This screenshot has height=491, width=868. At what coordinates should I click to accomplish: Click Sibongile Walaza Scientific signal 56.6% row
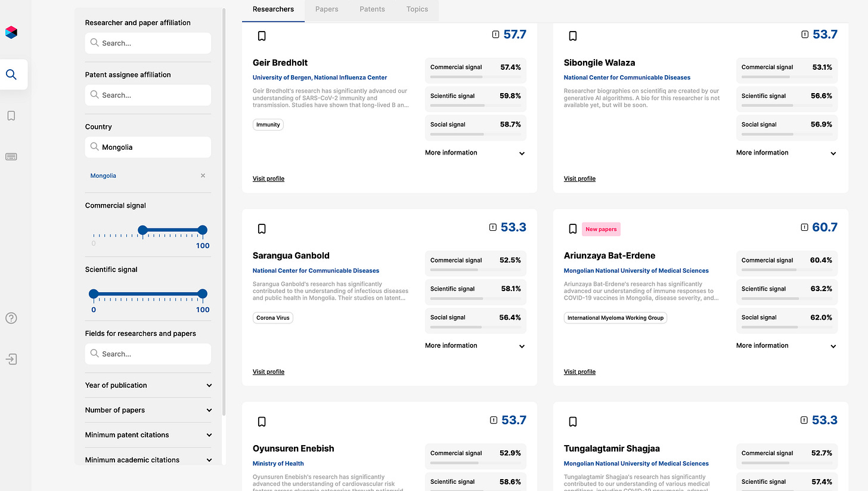(787, 99)
